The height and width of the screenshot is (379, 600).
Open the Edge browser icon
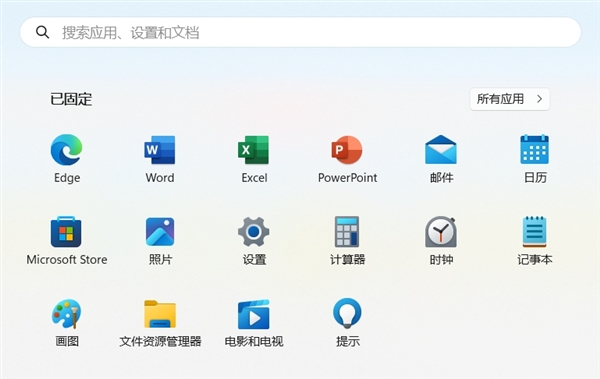(67, 150)
